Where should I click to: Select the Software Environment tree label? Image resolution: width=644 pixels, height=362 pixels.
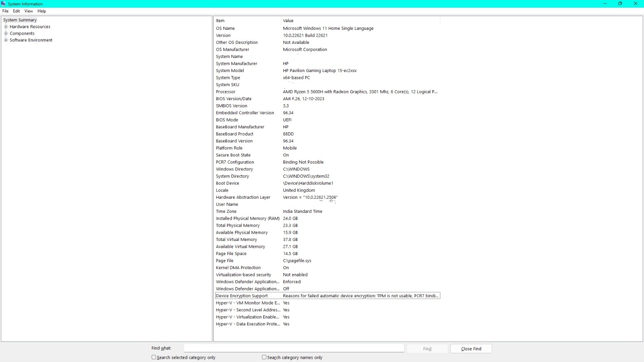pos(31,40)
